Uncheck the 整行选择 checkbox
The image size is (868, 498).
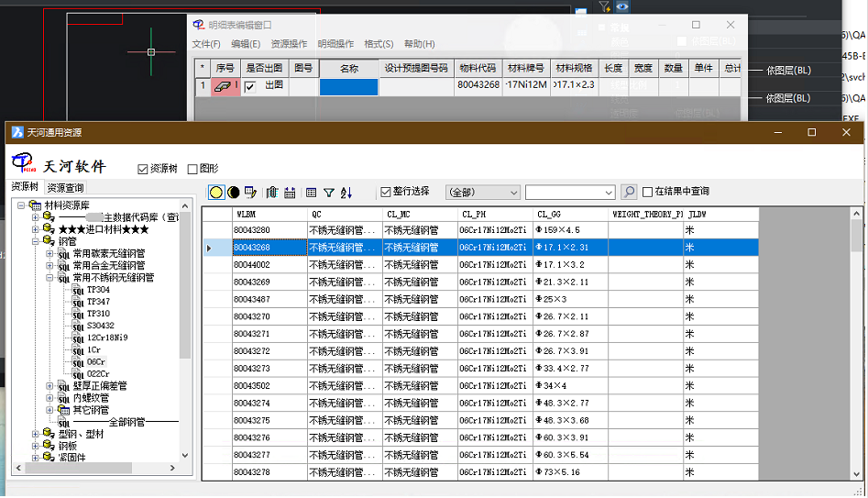386,192
